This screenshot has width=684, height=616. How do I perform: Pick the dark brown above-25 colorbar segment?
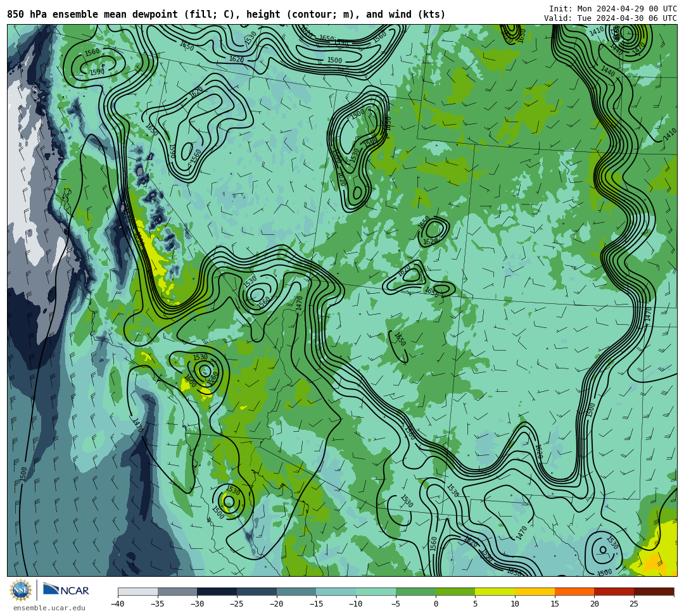pyautogui.click(x=654, y=591)
